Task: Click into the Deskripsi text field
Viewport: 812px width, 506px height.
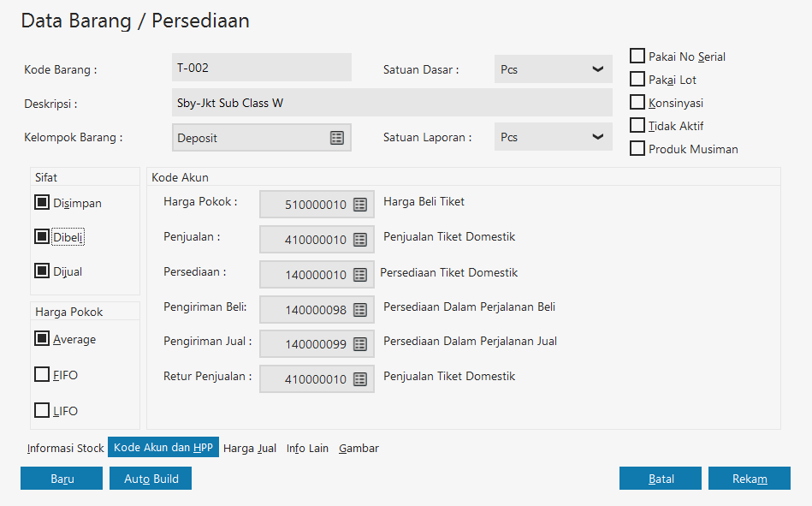Action: click(x=391, y=104)
